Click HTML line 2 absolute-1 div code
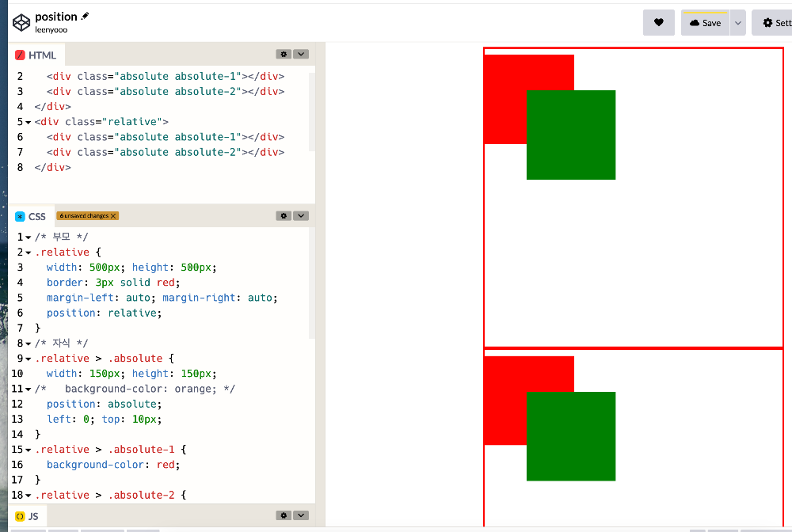Image resolution: width=792 pixels, height=532 pixels. coord(166,76)
